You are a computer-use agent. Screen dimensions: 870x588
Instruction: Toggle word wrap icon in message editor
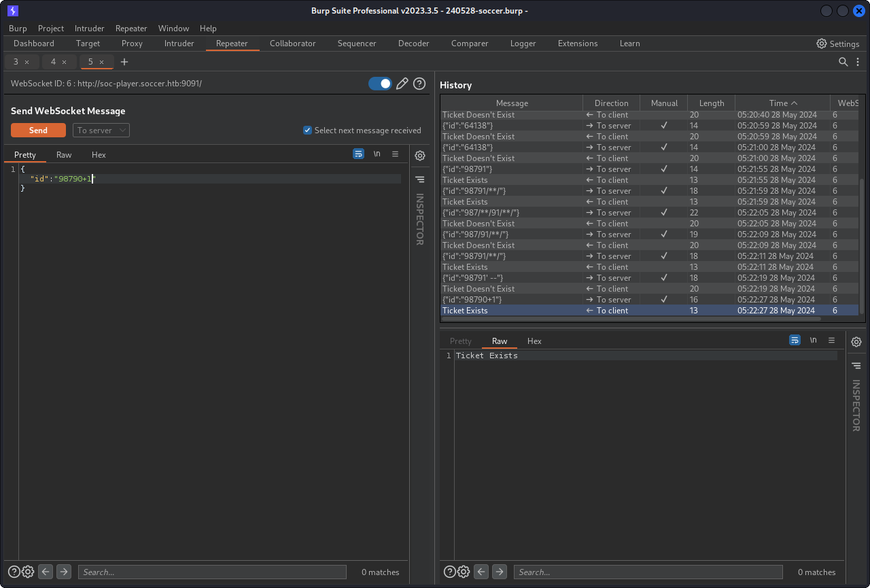click(358, 154)
